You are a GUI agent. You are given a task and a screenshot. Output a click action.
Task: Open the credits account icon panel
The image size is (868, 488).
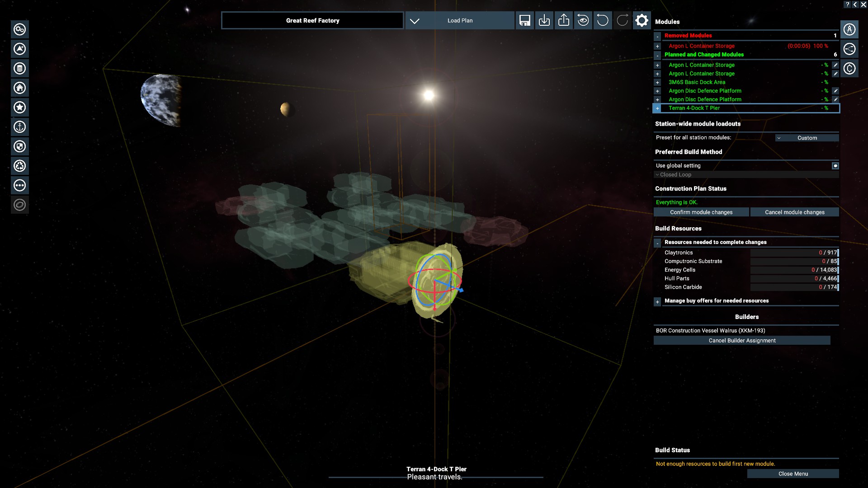click(849, 68)
